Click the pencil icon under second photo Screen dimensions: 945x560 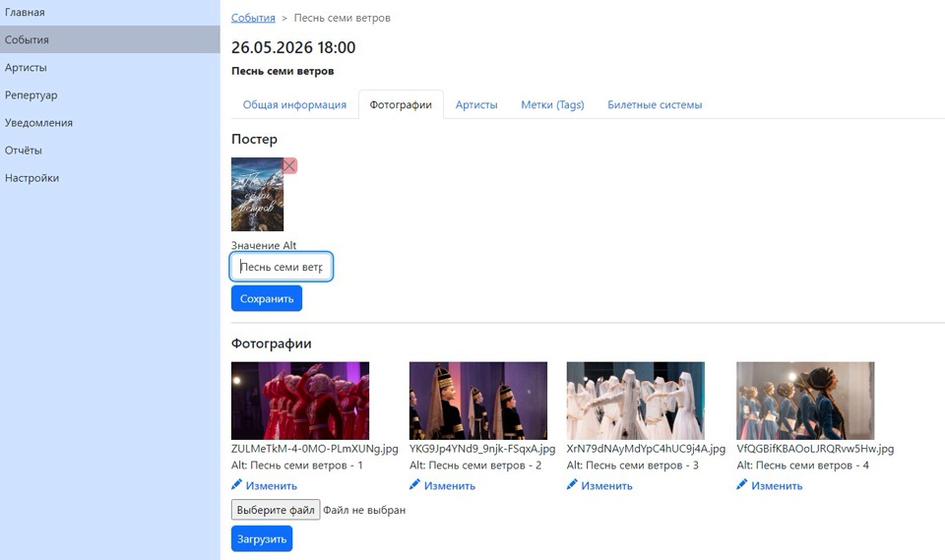(x=415, y=485)
